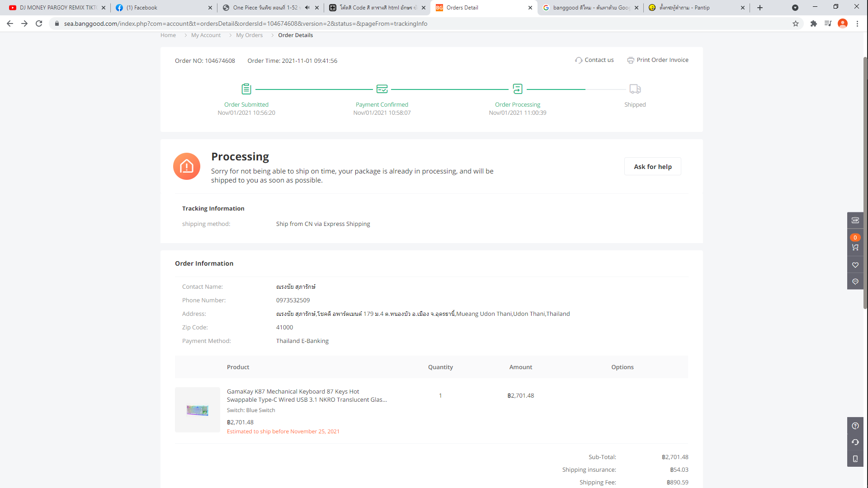Open the GamaKay K87 Mechanical Keyboard product title
Viewport: 868px width, 488px height.
point(307,396)
